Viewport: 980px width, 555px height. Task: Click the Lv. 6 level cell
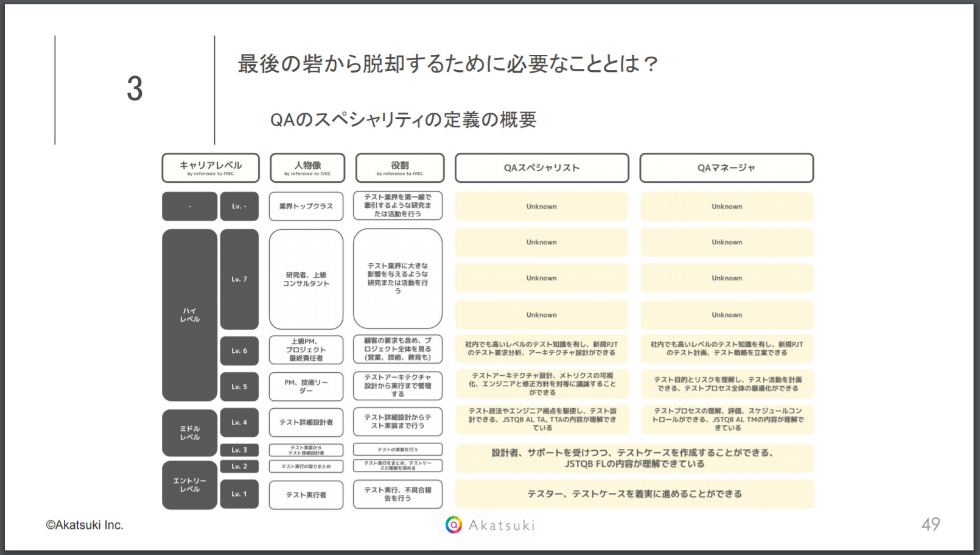pos(239,350)
